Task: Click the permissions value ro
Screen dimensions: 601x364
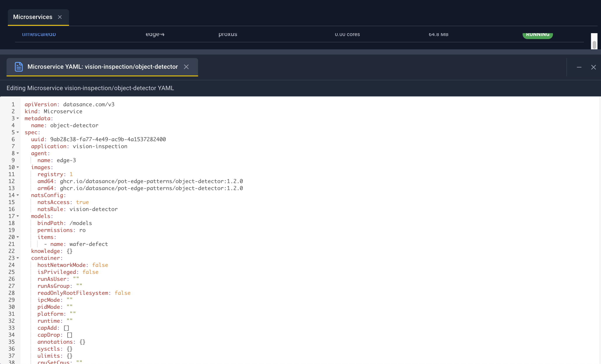Action: tap(83, 230)
